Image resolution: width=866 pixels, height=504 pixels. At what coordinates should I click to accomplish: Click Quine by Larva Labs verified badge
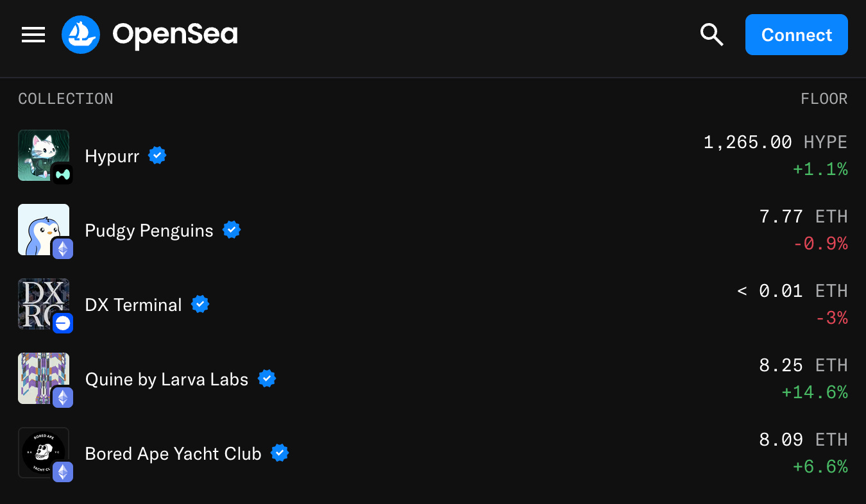coord(267,378)
